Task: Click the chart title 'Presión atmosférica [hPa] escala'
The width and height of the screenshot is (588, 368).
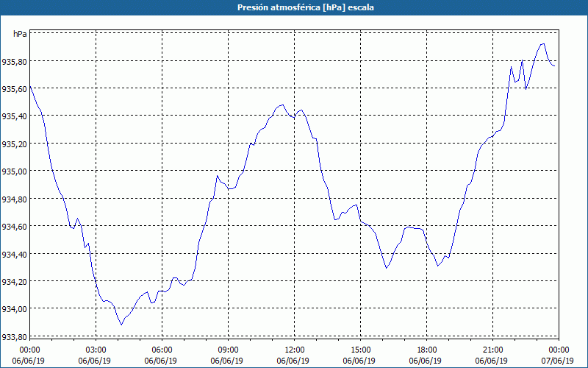Action: point(294,7)
